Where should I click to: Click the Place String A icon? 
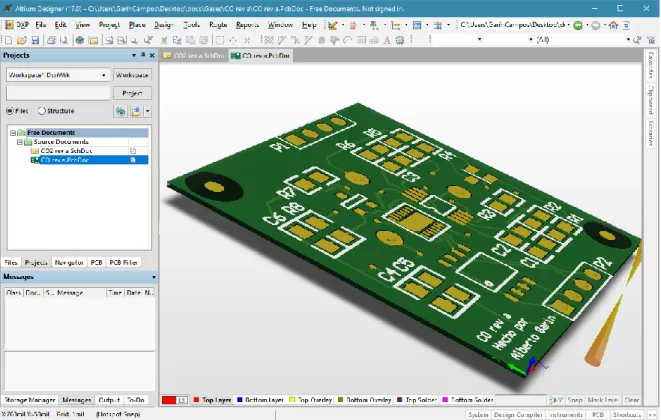click(x=387, y=40)
